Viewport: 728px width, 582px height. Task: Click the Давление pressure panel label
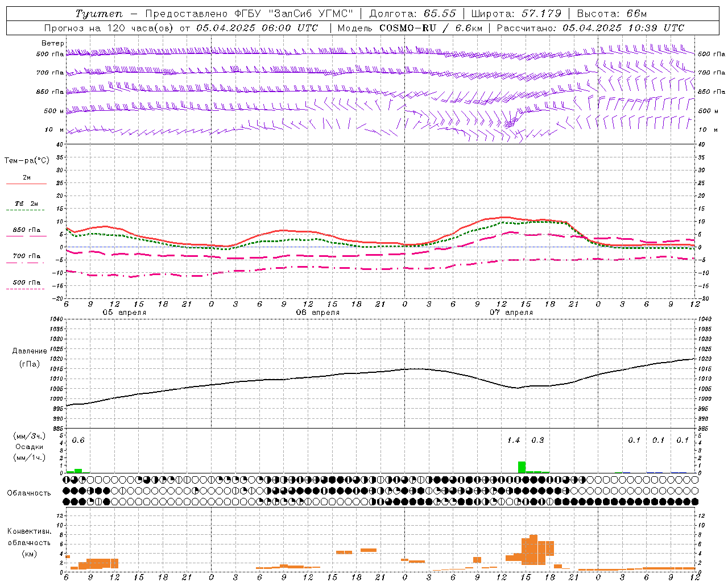[x=30, y=351]
